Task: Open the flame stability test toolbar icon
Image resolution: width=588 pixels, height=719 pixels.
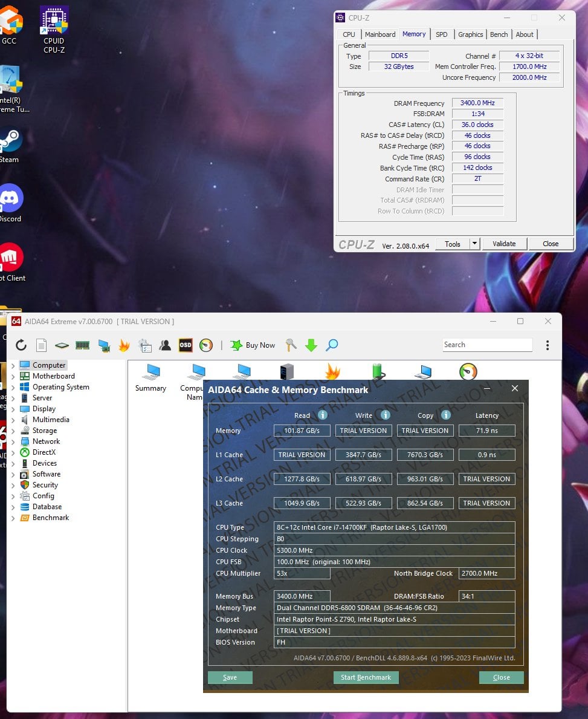Action: (124, 345)
